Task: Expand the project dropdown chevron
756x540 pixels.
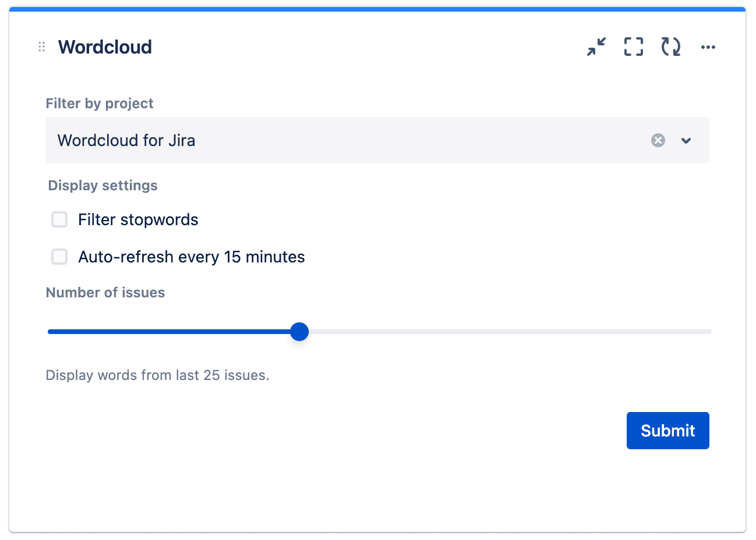Action: tap(686, 140)
